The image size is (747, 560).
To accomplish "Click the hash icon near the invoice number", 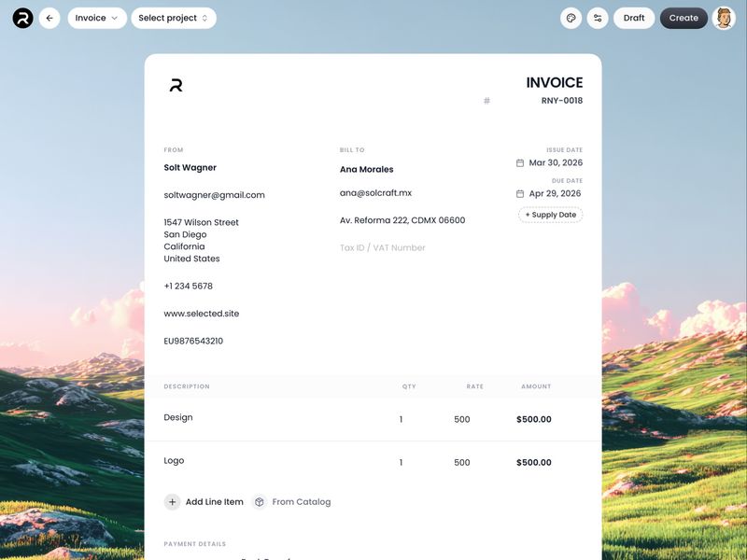I will (x=486, y=100).
